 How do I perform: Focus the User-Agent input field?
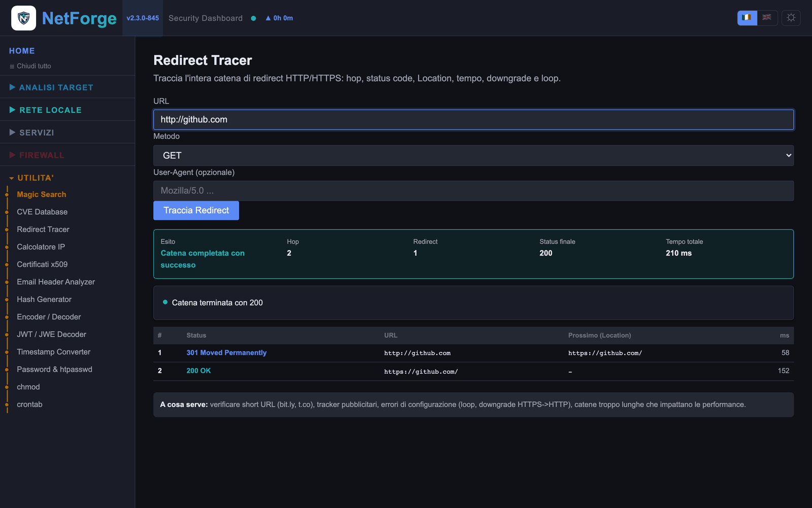[x=473, y=190]
